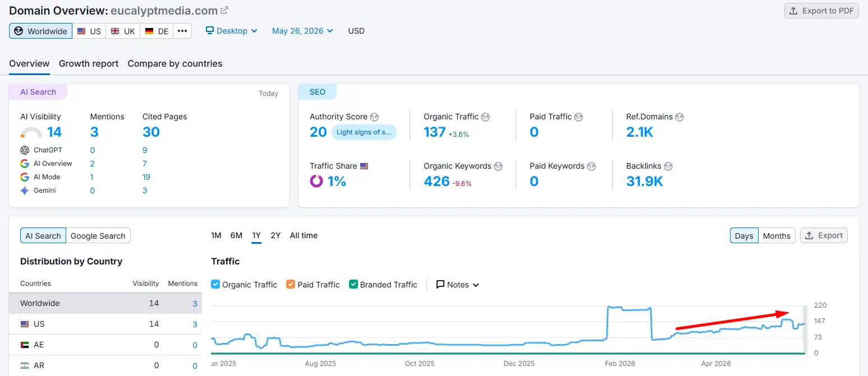Viewport: 868px width, 376px height.
Task: Toggle the Branded Traffic checkbox
Action: 353,284
